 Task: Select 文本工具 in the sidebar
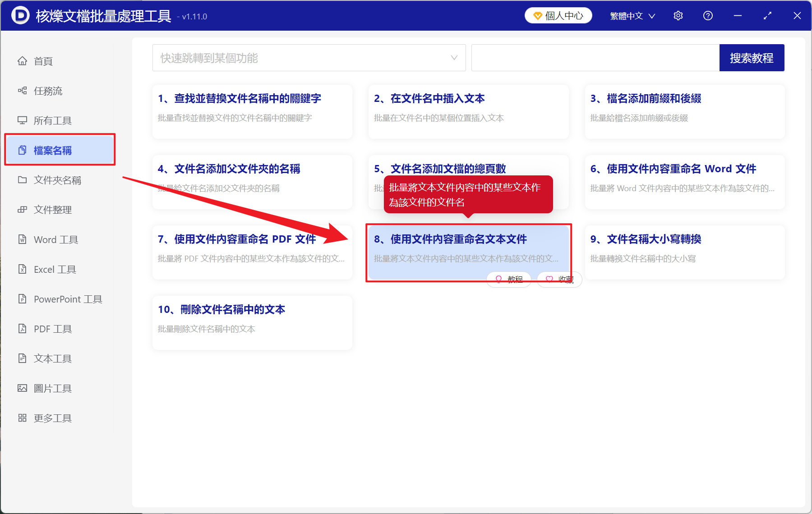[x=52, y=358]
